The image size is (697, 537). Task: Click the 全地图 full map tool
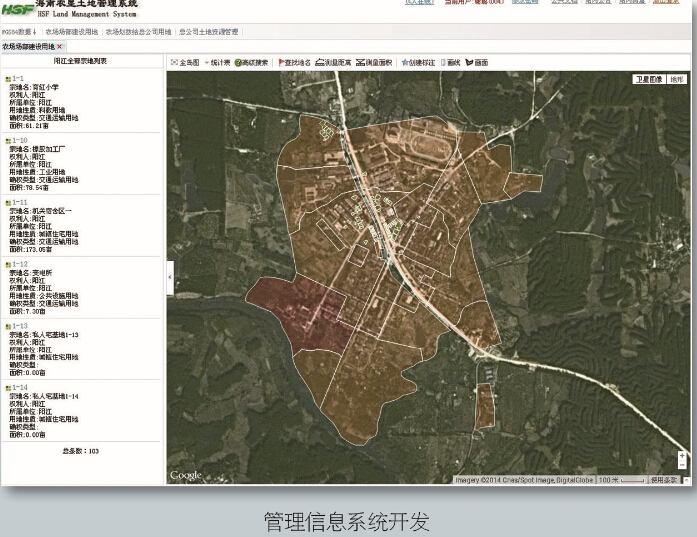point(185,63)
